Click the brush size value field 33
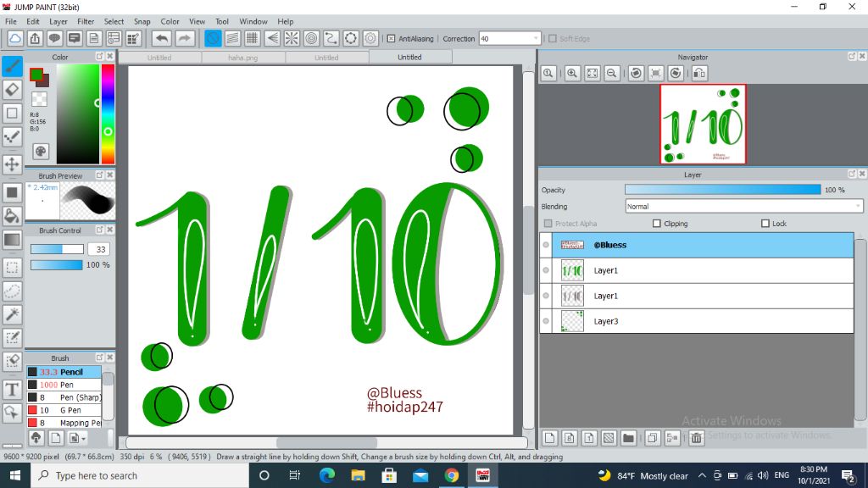This screenshot has width=868, height=488. tap(98, 250)
